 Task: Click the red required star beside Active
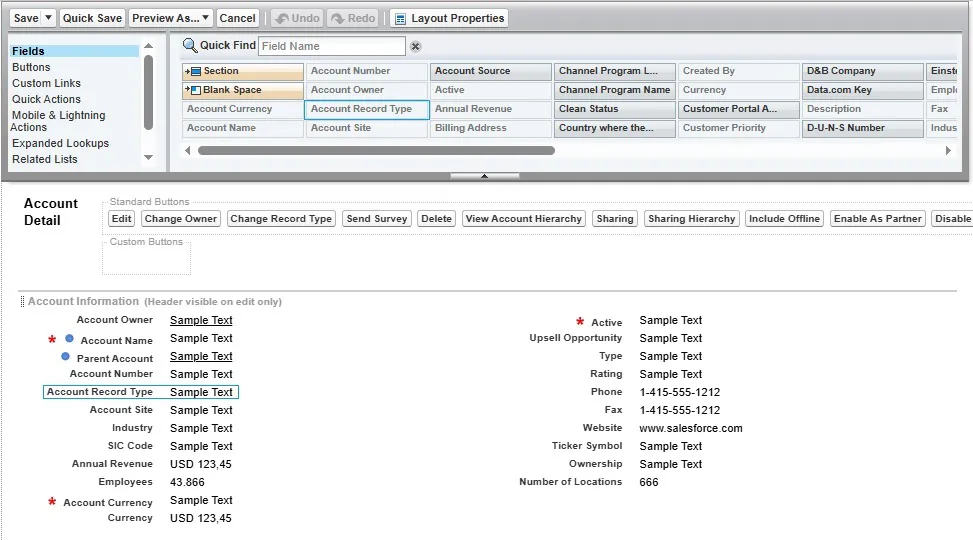coord(580,321)
